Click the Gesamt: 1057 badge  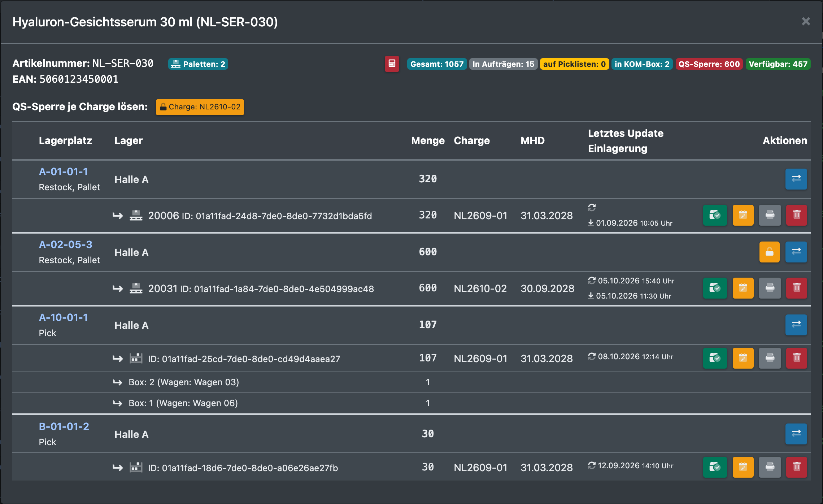[x=437, y=64]
